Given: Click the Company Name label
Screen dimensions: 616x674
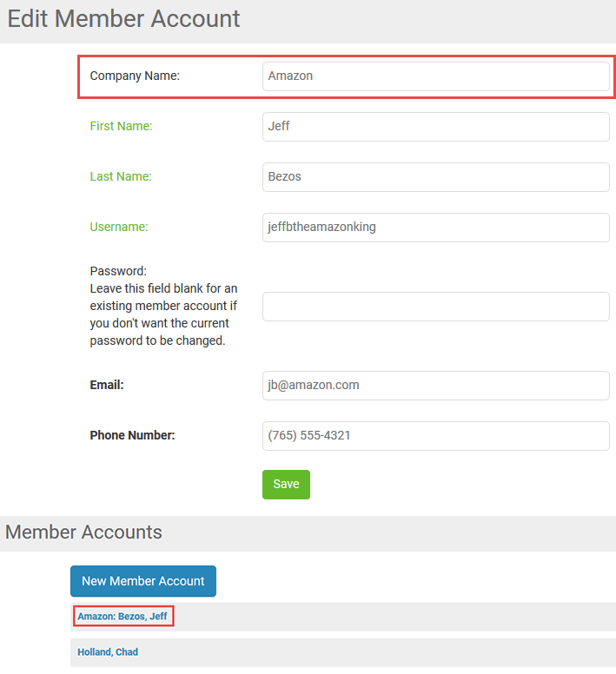Looking at the screenshot, I should coord(135,76).
